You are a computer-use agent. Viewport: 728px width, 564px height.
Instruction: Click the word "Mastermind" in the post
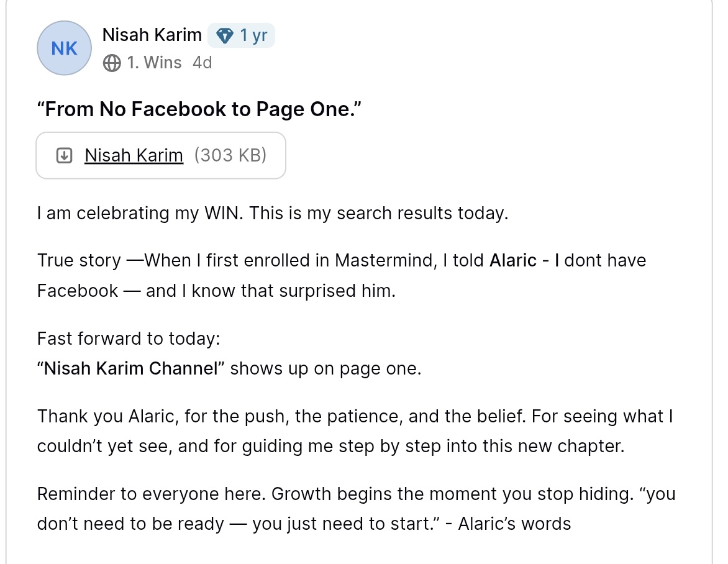[386, 260]
